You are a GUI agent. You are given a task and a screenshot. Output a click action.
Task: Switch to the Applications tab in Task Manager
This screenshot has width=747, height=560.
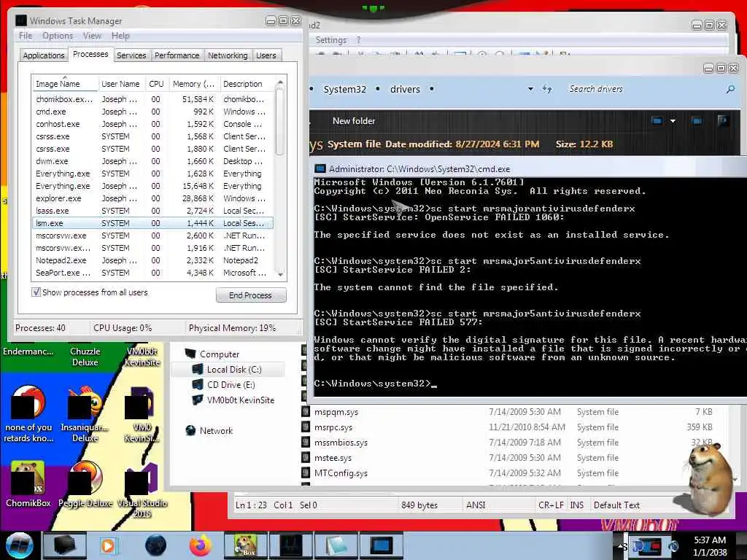43,55
